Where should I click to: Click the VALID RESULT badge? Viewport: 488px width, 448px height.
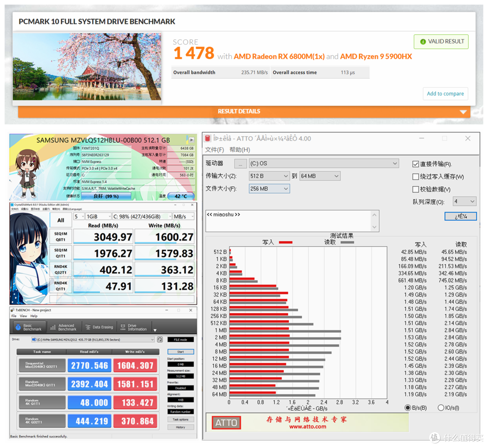[x=441, y=42]
